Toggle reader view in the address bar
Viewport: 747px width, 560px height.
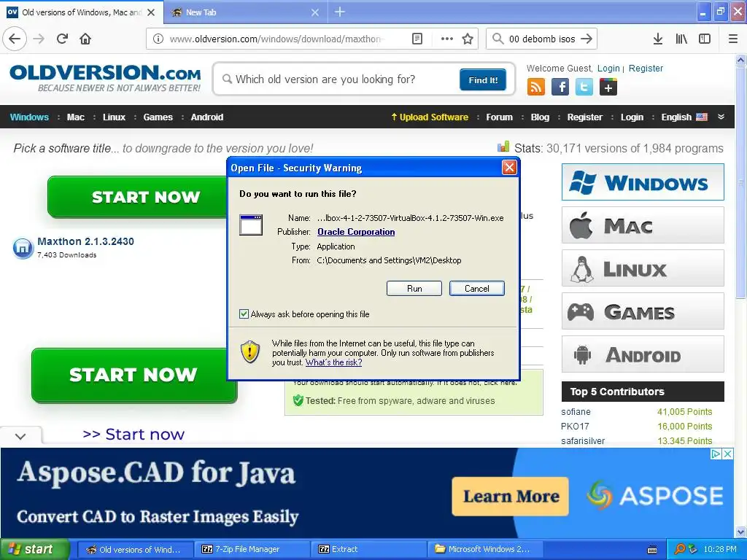(x=417, y=39)
